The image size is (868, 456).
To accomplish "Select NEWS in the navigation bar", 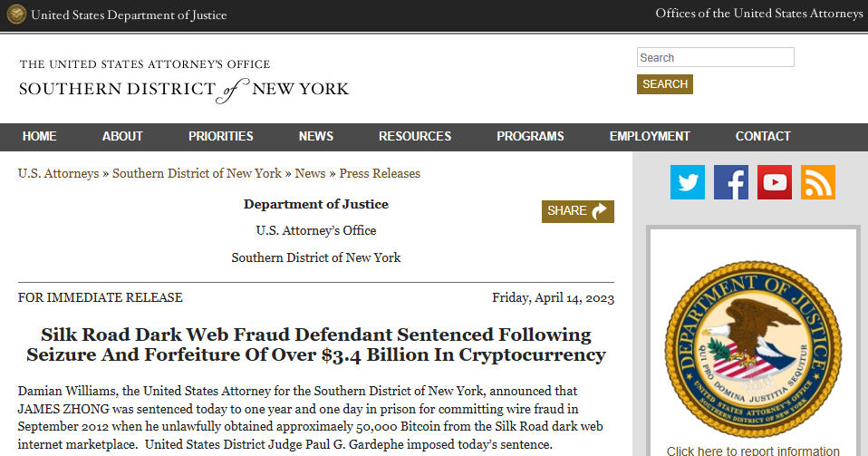I will coord(316,137).
